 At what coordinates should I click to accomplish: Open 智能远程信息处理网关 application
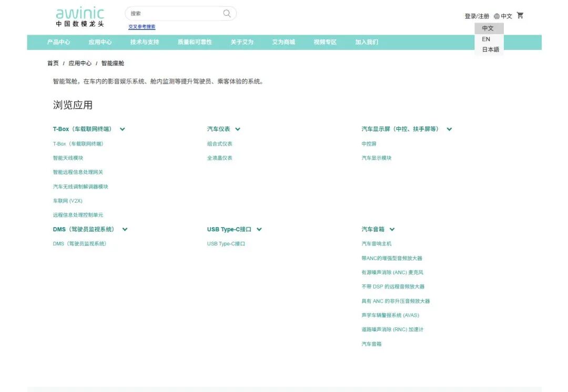pos(78,172)
